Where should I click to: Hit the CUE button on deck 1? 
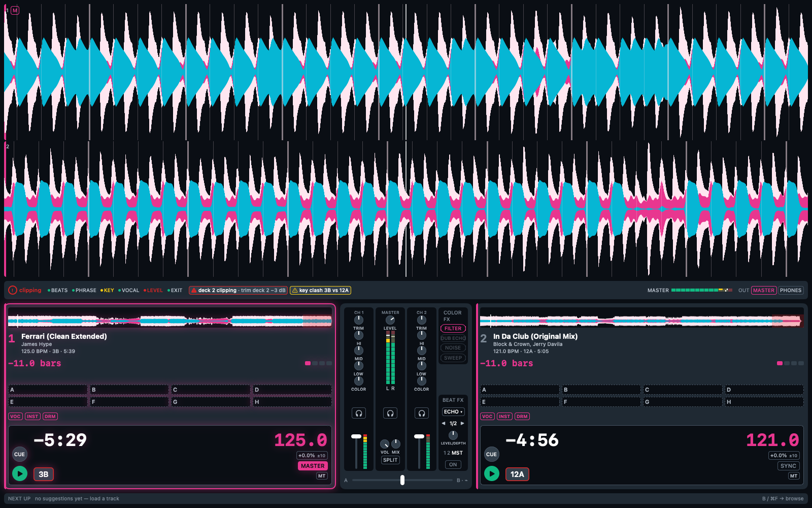tap(19, 454)
